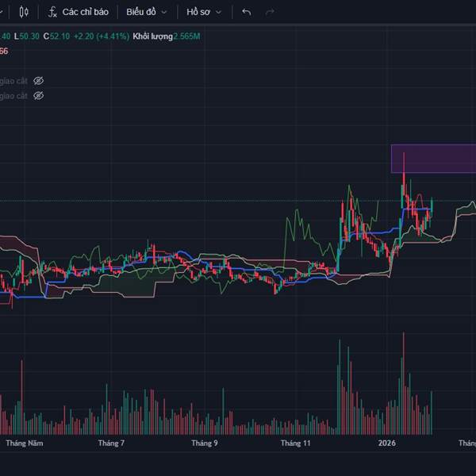This screenshot has height=476, width=476.
Task: Click the fx indicators icon
Action: [52, 12]
